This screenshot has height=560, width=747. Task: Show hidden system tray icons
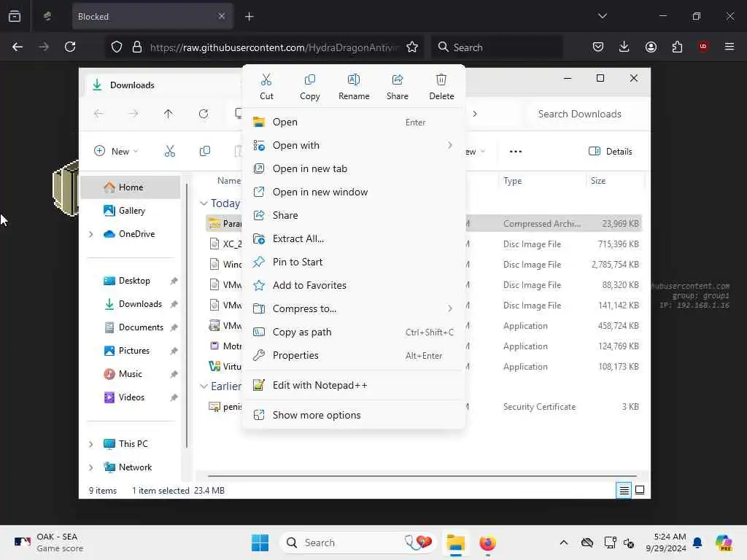564,542
